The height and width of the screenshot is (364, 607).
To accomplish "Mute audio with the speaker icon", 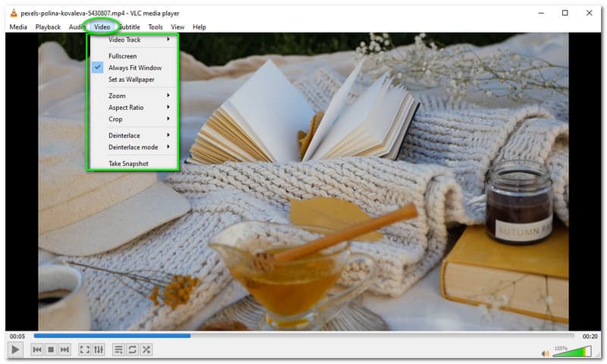I will 545,353.
